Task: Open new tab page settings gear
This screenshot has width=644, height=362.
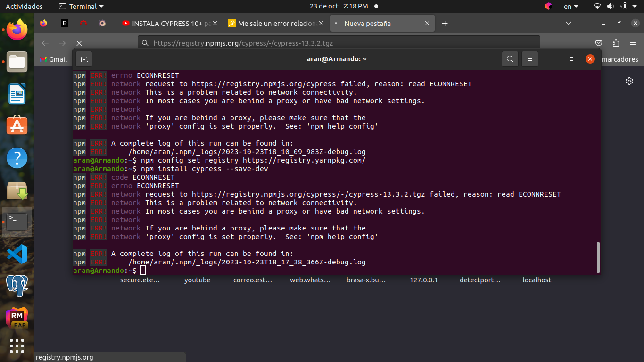Action: tap(629, 81)
